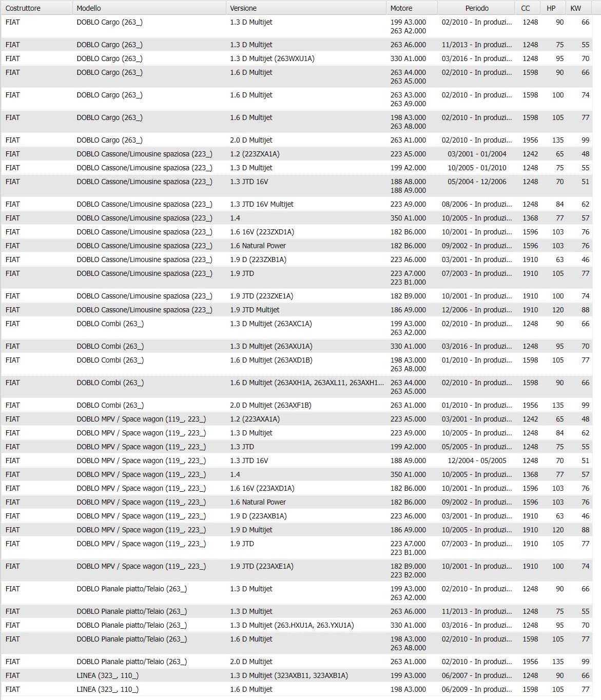Sort by the Modello column header
601x700 pixels.
[149, 8]
